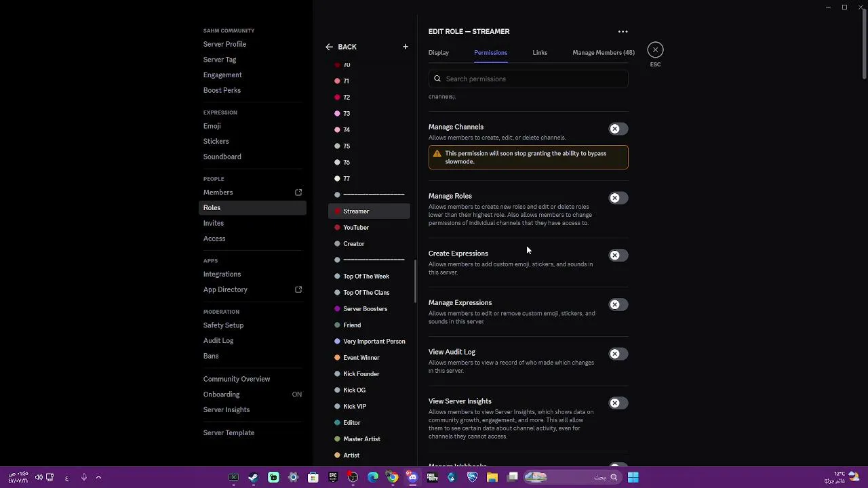Click the Discord taskbar icon

click(x=412, y=477)
